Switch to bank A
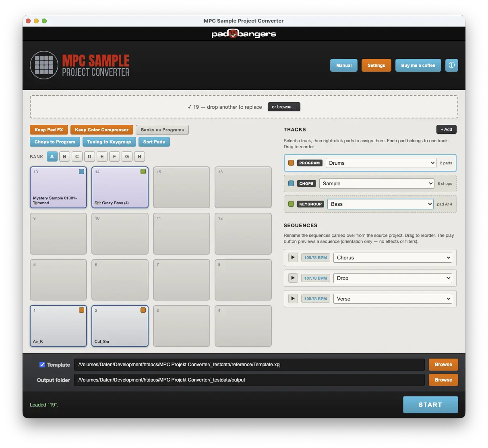This screenshot has height=448, width=488. (x=52, y=156)
